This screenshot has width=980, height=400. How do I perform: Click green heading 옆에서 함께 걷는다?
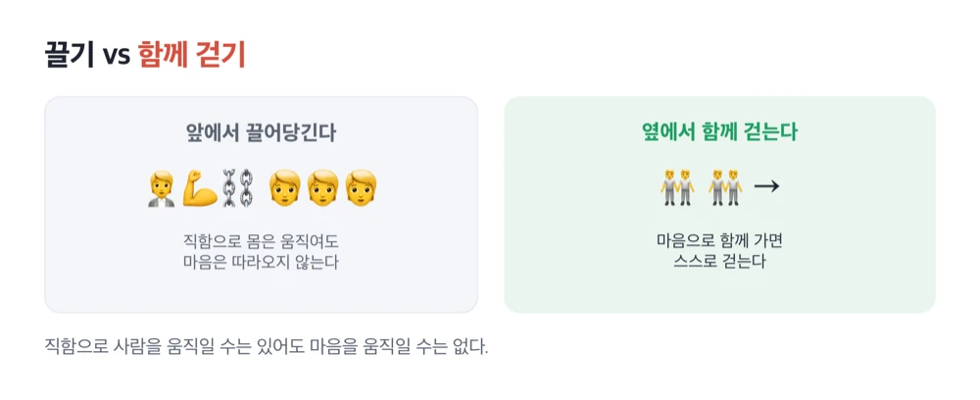tap(720, 132)
